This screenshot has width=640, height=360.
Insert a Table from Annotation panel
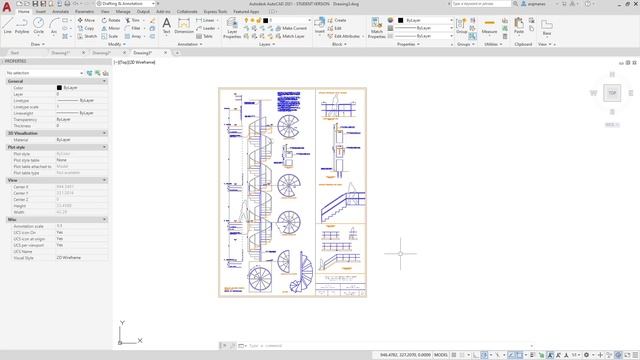coord(204,36)
